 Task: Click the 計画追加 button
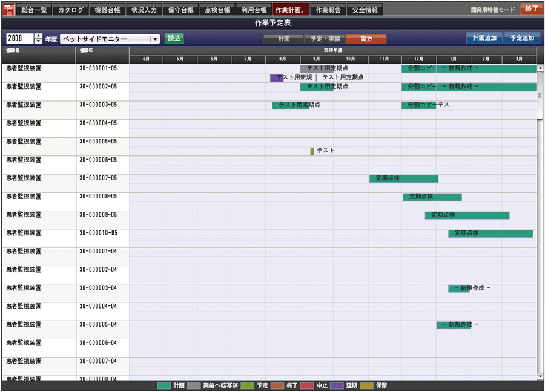click(484, 38)
